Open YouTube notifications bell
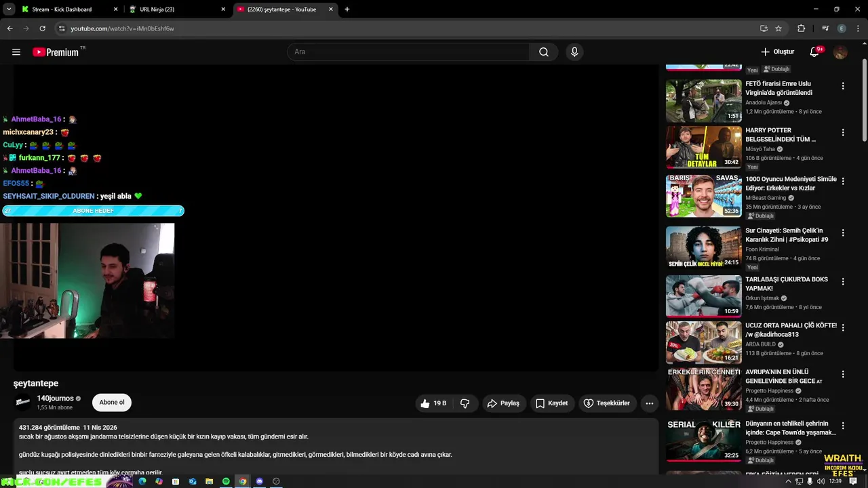868x488 pixels. point(815,52)
